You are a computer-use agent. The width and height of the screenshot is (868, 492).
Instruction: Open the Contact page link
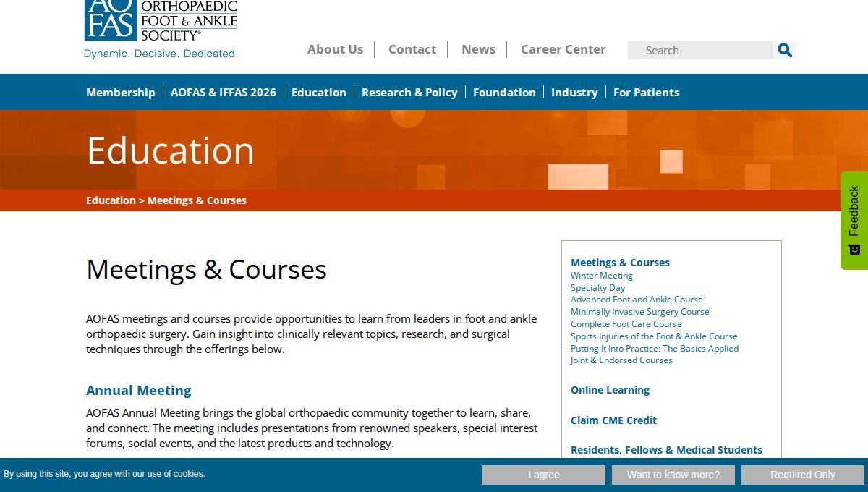click(x=412, y=49)
